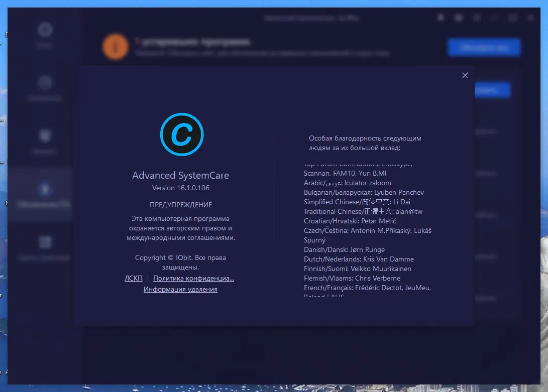
Task: Click the ПРЕДУПРЕЖДЕНИЕ heading
Action: [181, 205]
